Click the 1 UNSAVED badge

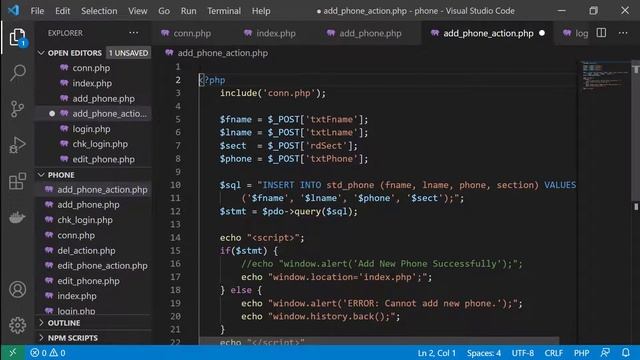tap(128, 53)
